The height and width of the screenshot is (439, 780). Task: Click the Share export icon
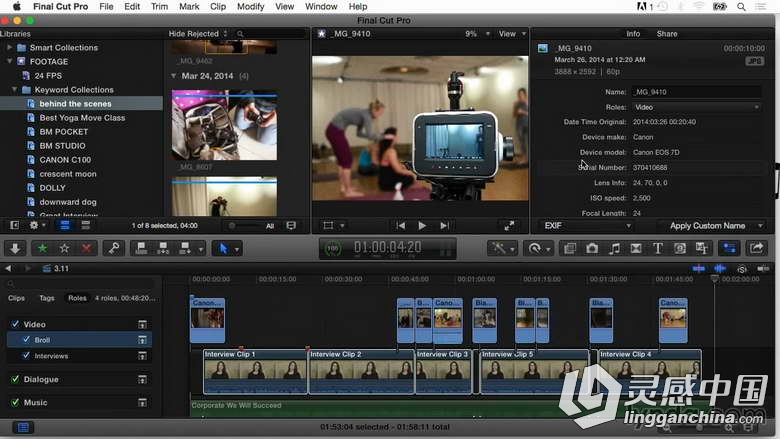(x=757, y=248)
